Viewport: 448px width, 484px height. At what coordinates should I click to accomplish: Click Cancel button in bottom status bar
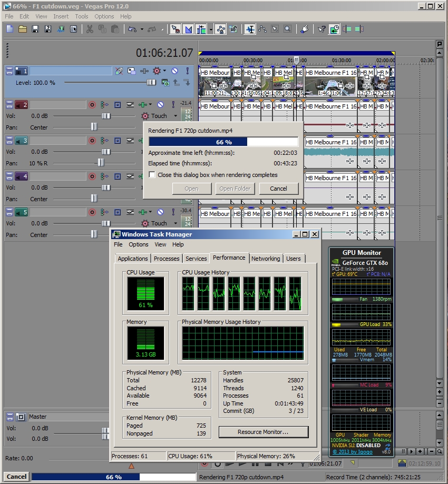point(17,477)
